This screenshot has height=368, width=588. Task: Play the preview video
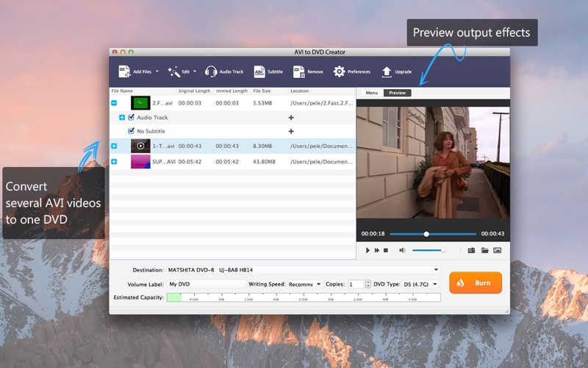[x=367, y=250]
